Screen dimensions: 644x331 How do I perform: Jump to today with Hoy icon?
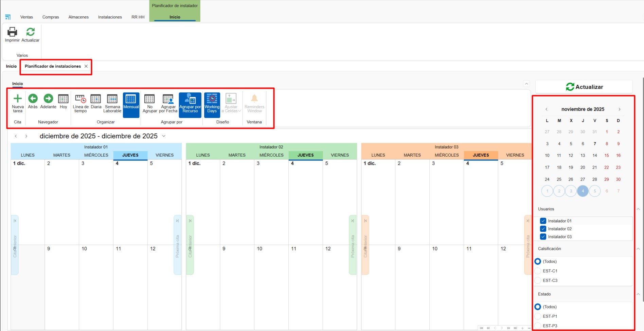click(x=63, y=99)
